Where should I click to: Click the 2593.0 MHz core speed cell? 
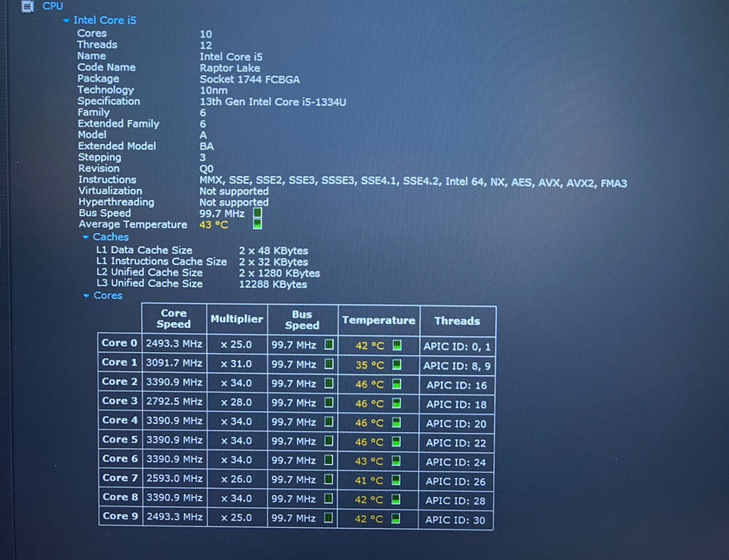[174, 478]
